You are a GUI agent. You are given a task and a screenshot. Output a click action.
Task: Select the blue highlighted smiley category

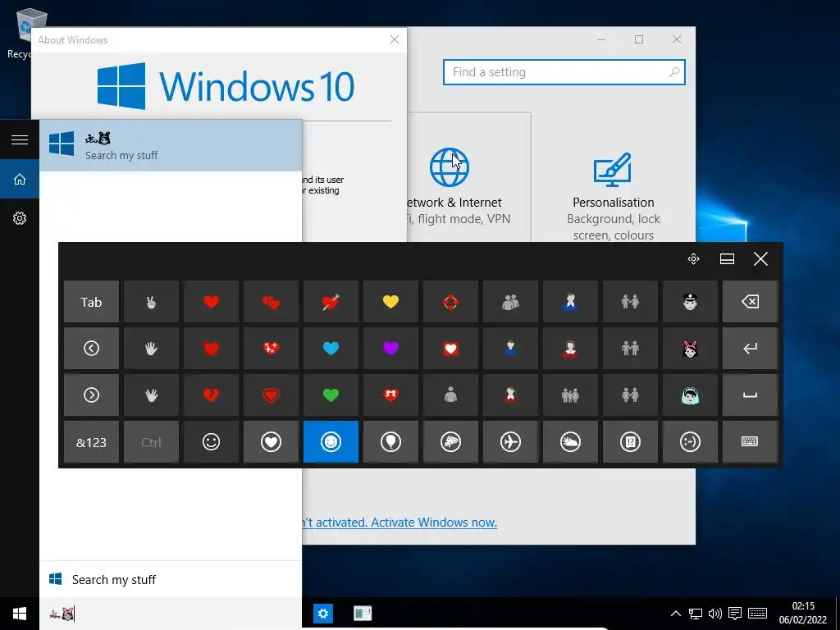pos(331,442)
